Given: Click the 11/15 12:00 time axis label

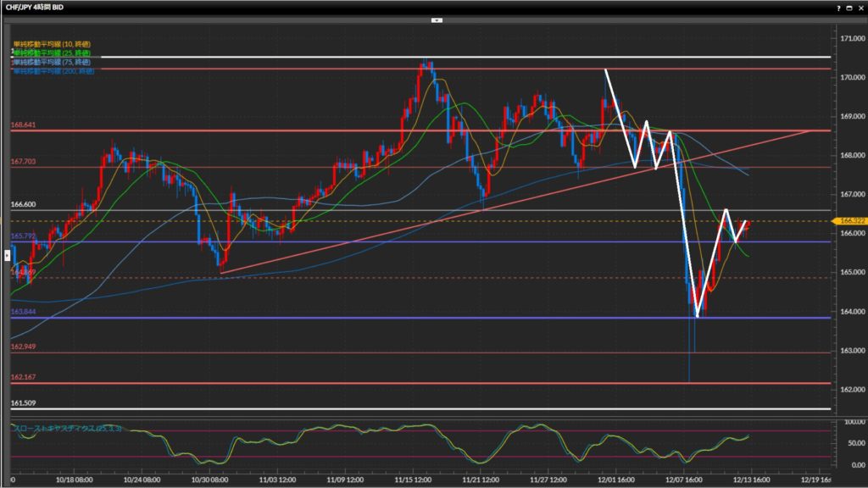Looking at the screenshot, I should (418, 479).
